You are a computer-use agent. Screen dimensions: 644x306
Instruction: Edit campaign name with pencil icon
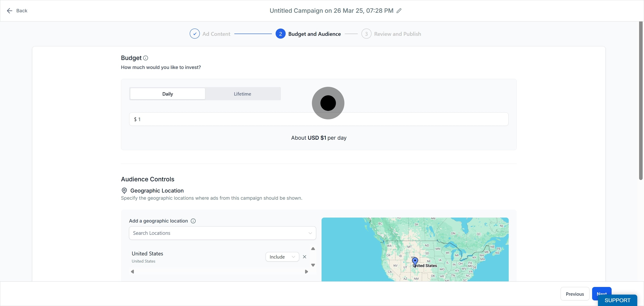point(399,11)
